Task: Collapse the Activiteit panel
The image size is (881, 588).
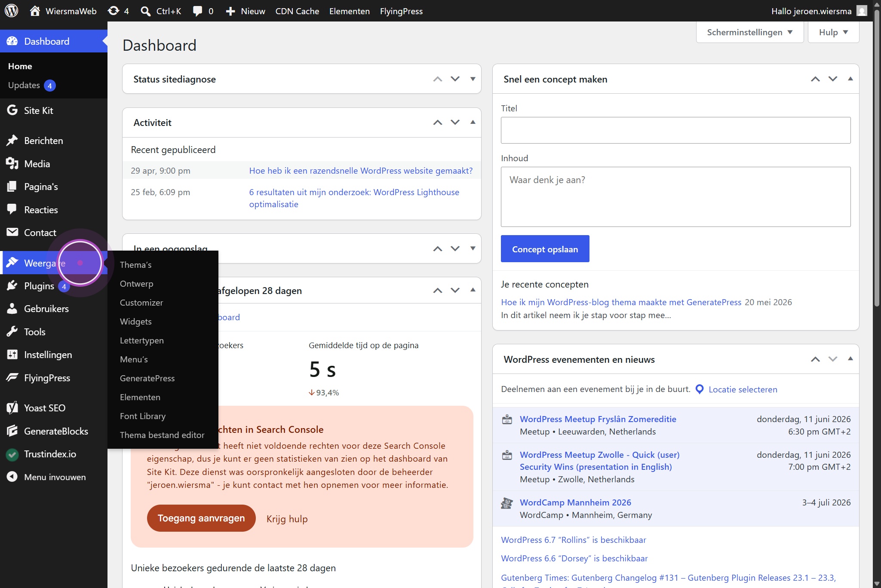Action: (x=473, y=122)
